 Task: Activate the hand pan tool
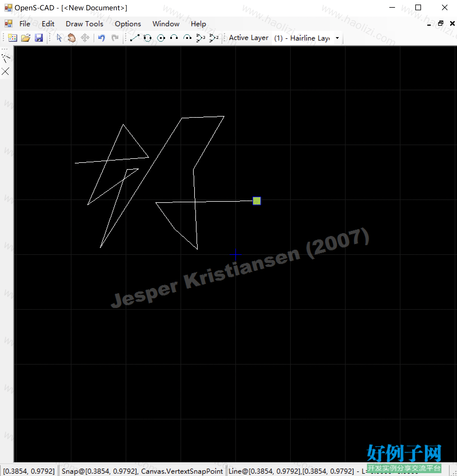click(x=72, y=38)
